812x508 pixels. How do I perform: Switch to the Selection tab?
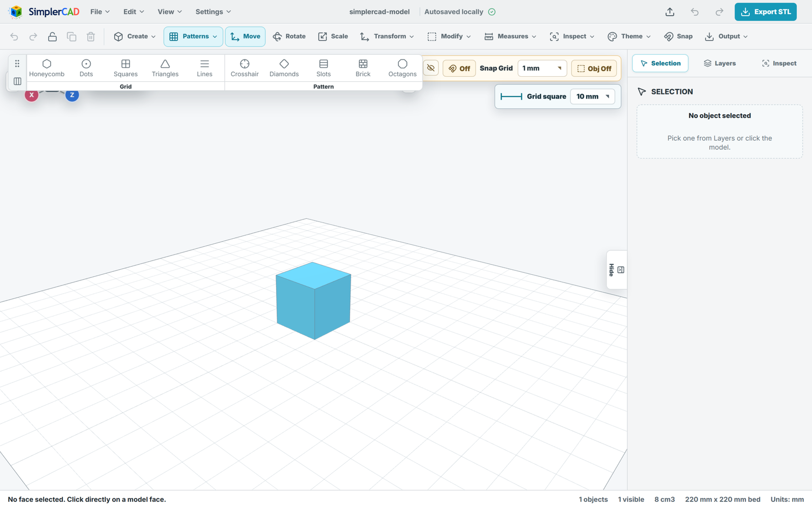[660, 63]
